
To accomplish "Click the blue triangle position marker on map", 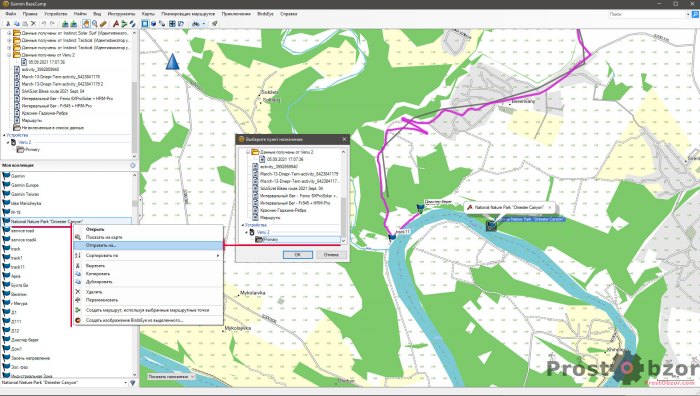I will tap(172, 62).
